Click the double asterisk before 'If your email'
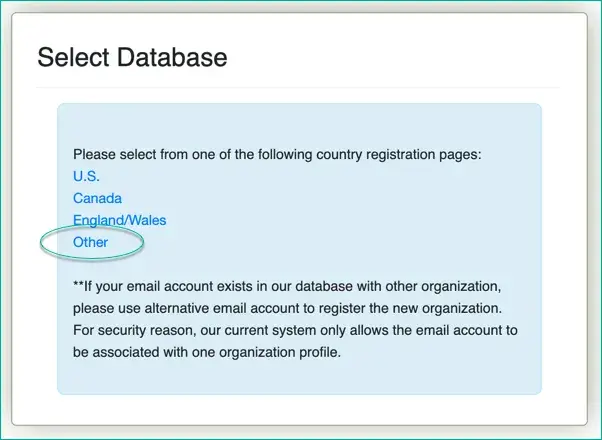 pos(78,286)
